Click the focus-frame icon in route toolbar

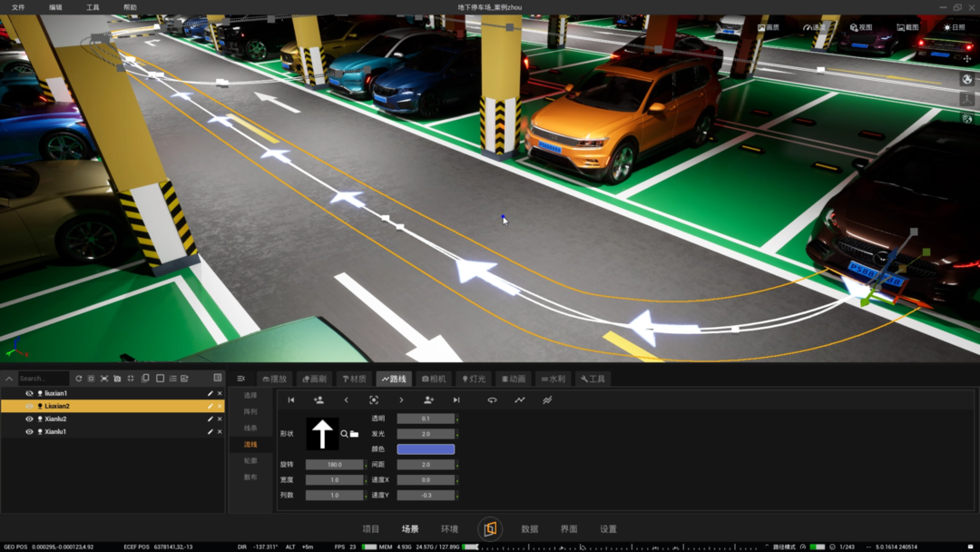pos(374,400)
